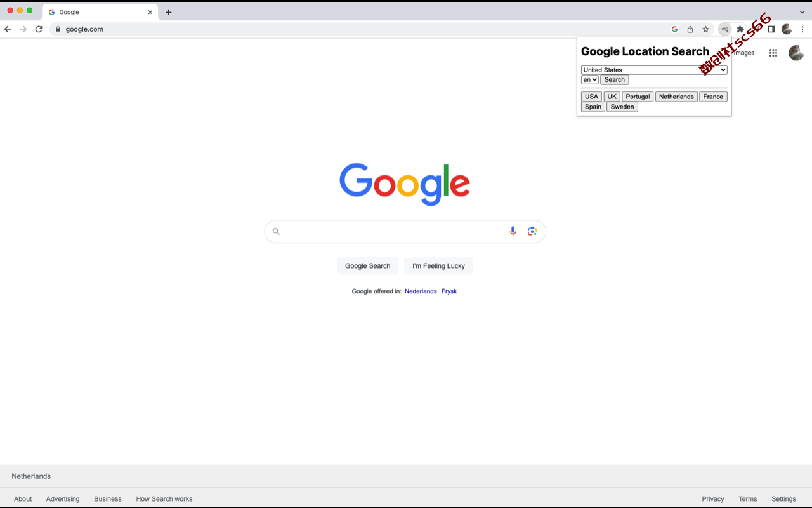Choose the Portugal quick button
The height and width of the screenshot is (508, 812).
[638, 97]
